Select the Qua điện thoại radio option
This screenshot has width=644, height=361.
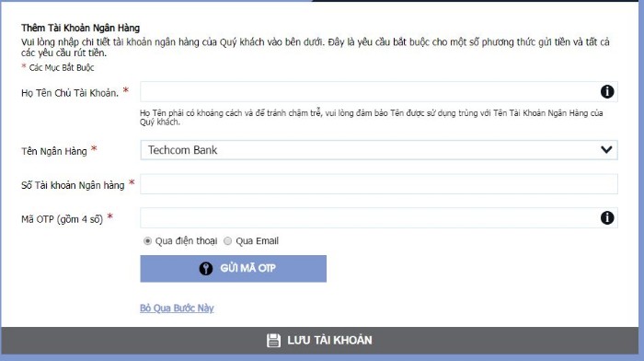tap(147, 241)
